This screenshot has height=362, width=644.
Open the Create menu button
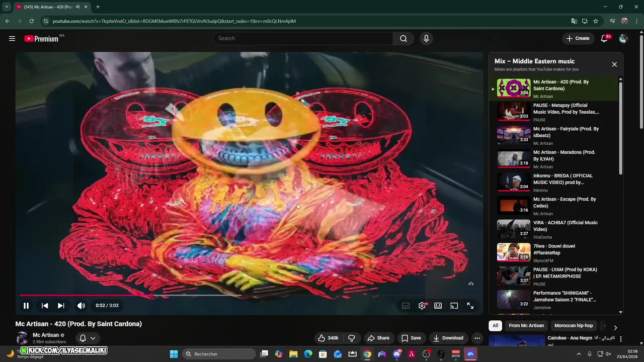click(578, 38)
